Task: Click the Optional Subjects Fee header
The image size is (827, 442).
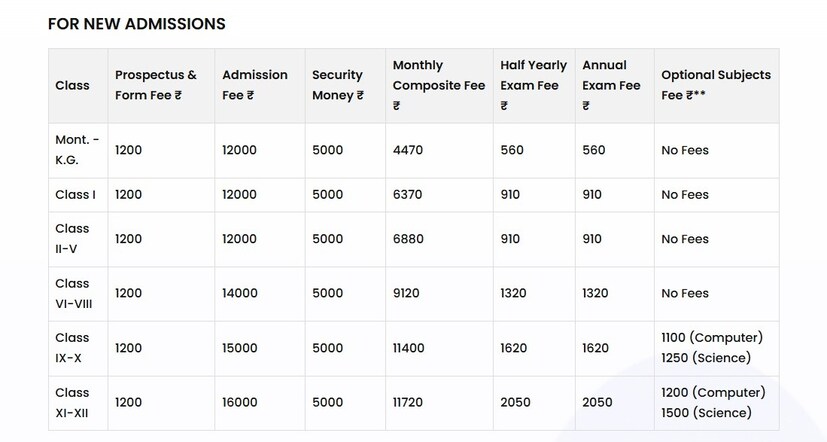Action: [715, 85]
